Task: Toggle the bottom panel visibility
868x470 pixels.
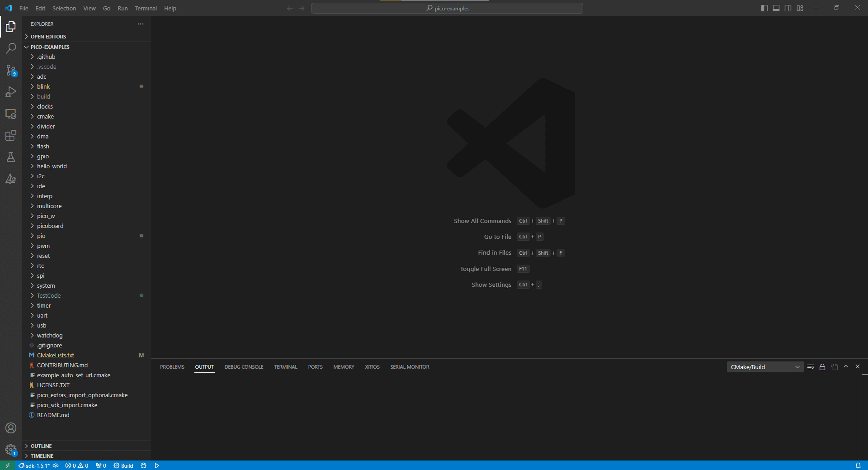Action: 776,8
